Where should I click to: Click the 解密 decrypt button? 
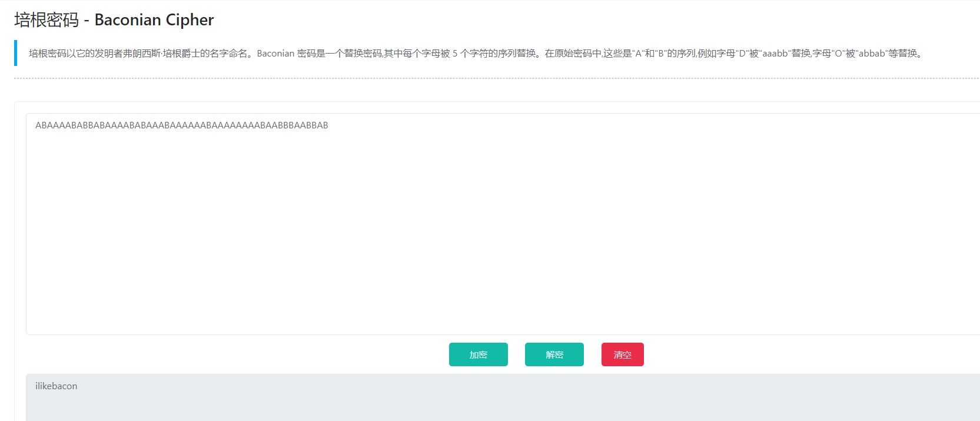click(x=554, y=354)
